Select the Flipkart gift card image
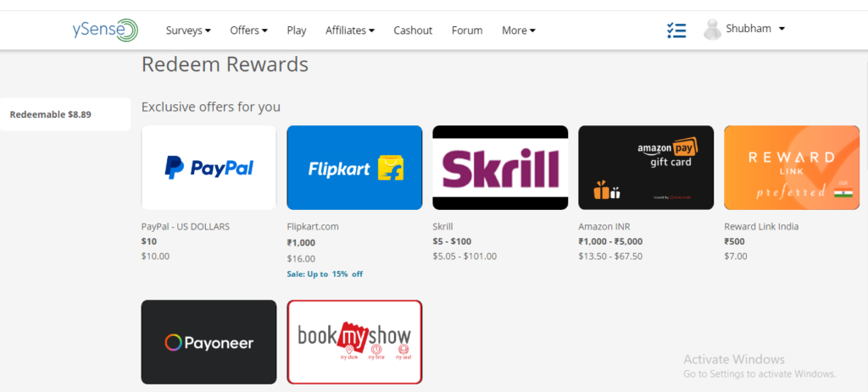Viewport: 868px width, 392px height. coord(354,168)
